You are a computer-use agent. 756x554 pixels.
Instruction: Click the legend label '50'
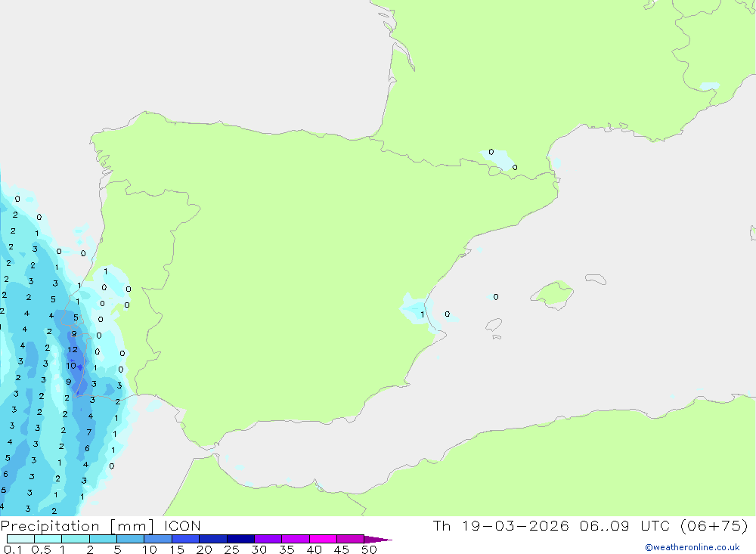tap(369, 549)
